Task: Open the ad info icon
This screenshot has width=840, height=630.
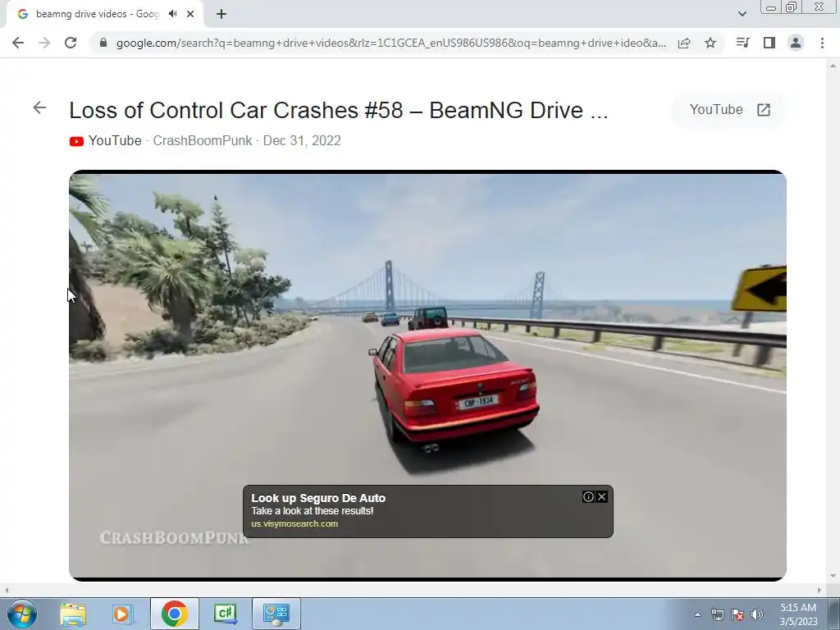Action: (588, 496)
